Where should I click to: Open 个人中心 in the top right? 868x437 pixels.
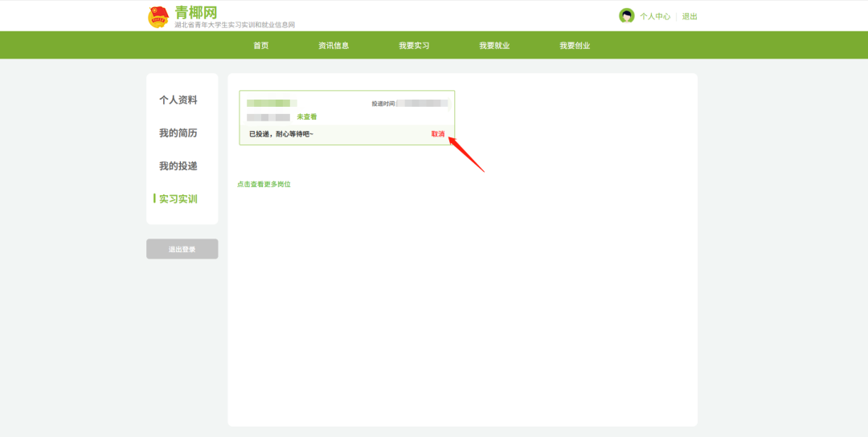655,16
